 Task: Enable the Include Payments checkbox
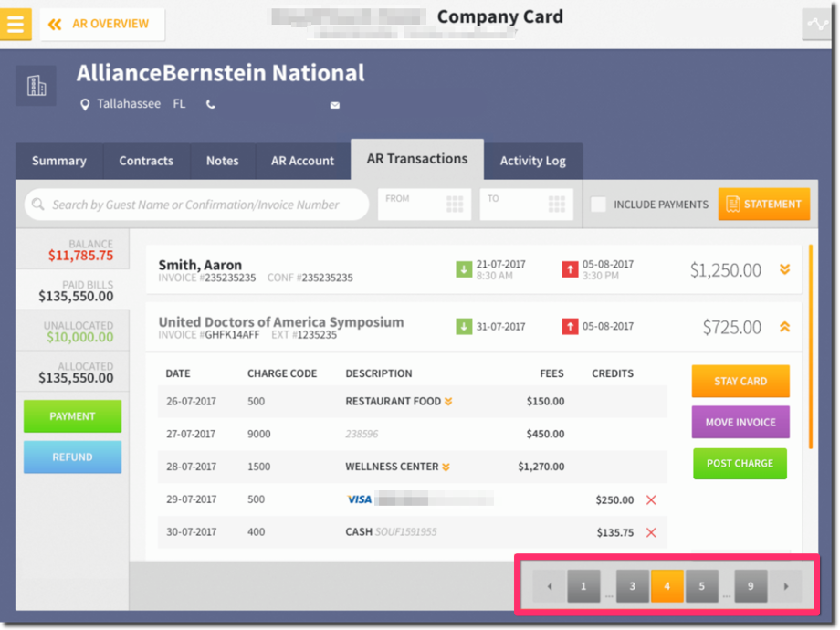pyautogui.click(x=598, y=205)
